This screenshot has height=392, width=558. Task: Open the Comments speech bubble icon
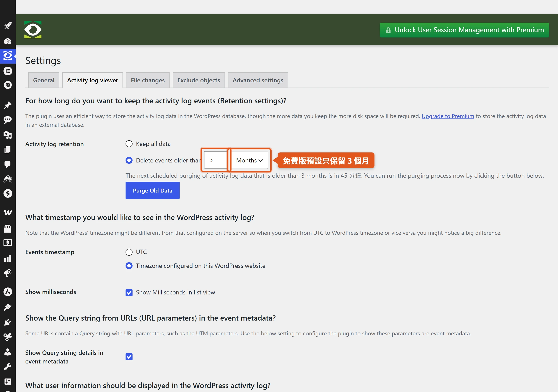(8, 164)
